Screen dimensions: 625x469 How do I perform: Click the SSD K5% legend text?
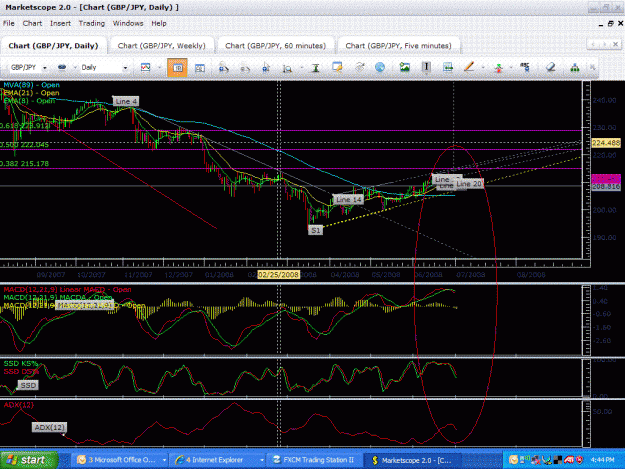(20, 363)
